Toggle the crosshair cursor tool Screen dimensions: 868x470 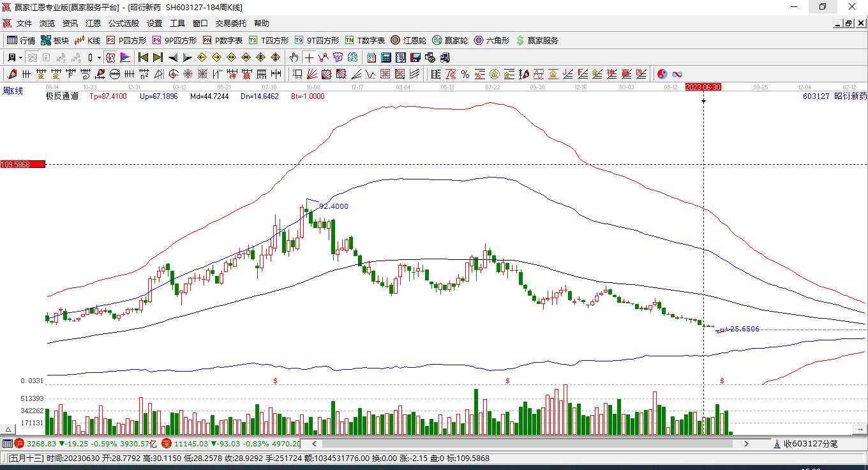point(308,57)
